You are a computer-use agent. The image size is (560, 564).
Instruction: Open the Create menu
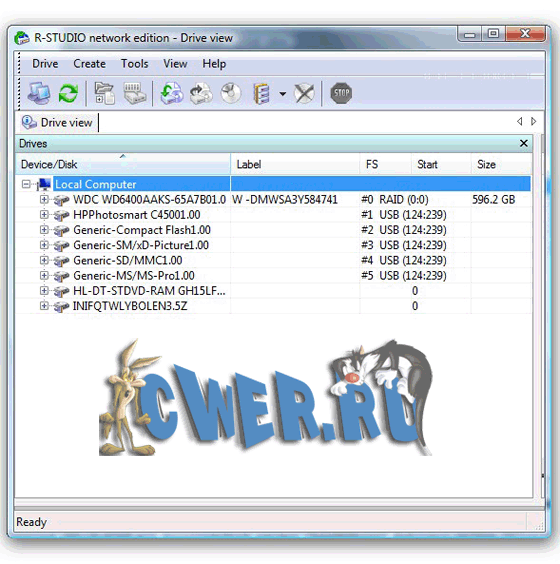90,64
